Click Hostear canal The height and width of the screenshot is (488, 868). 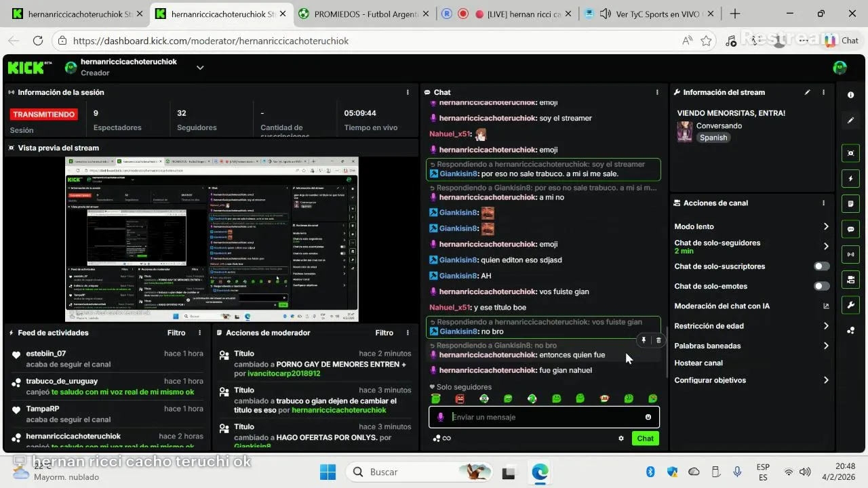[x=698, y=363]
